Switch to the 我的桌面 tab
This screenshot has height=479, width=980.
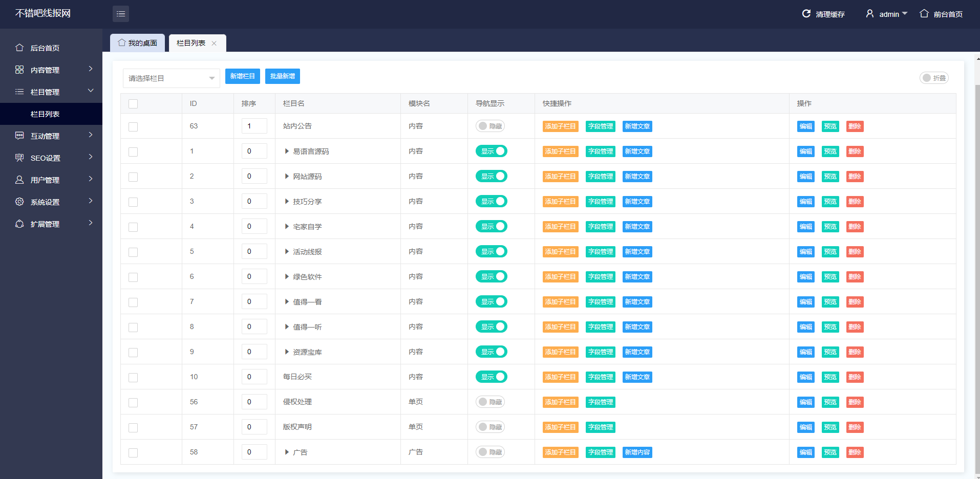(137, 43)
